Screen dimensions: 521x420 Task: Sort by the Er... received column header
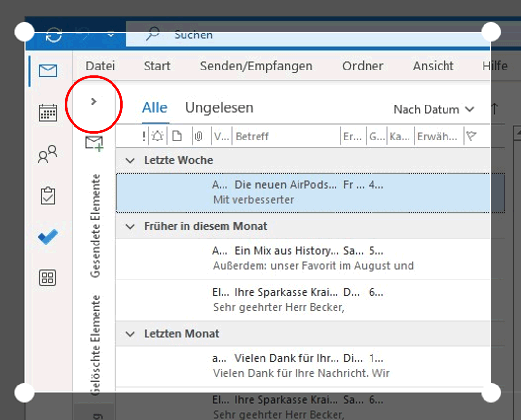(352, 137)
